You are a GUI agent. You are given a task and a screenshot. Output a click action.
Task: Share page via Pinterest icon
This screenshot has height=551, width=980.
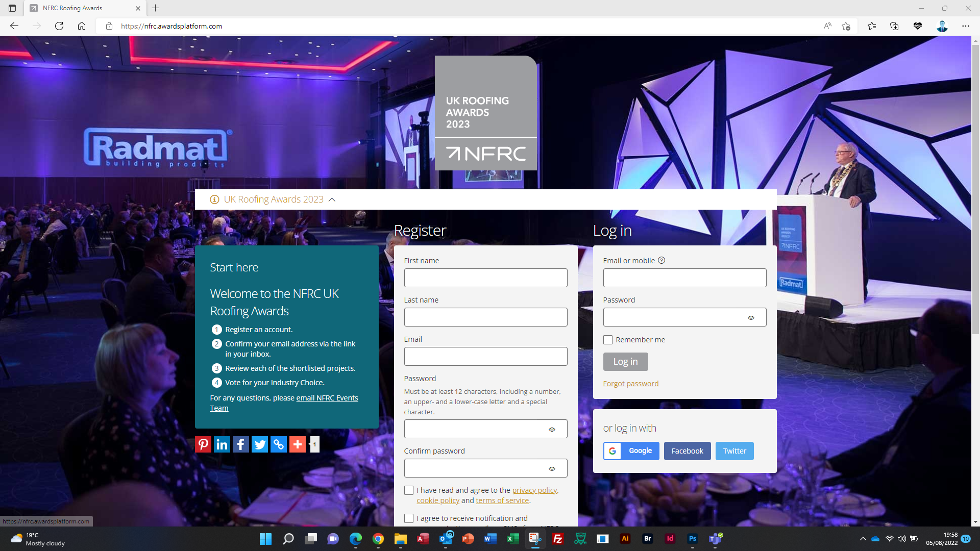(x=203, y=444)
